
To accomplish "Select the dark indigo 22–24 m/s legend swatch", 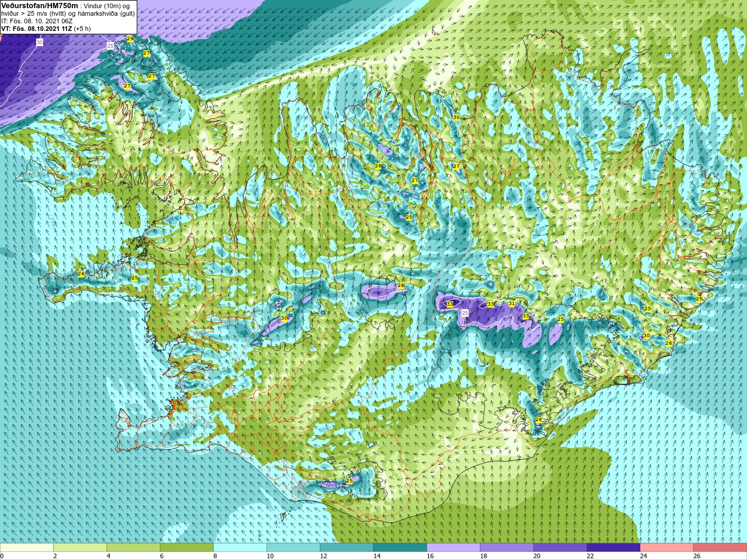I will pyautogui.click(x=613, y=548).
